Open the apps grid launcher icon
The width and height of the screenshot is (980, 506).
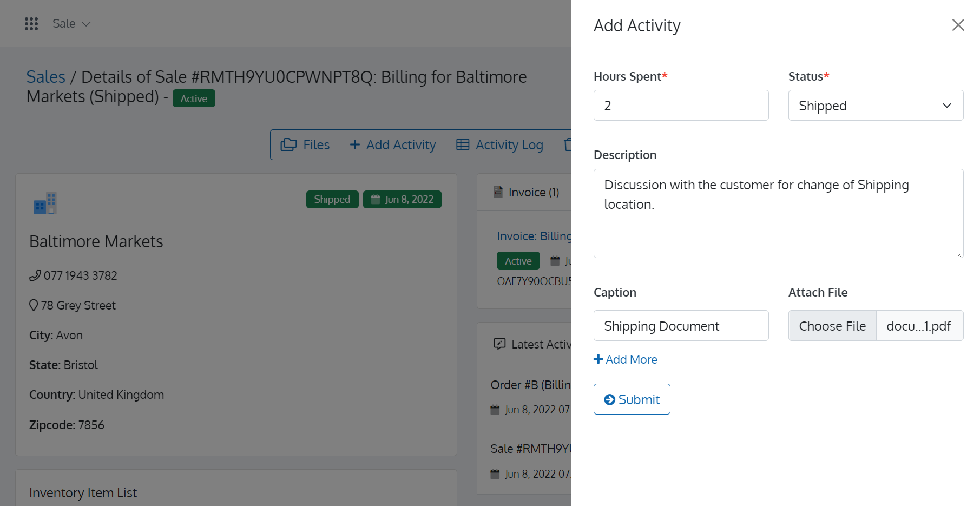click(x=31, y=24)
